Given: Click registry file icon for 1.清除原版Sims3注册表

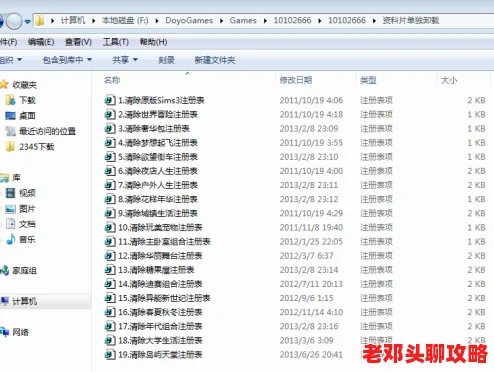Looking at the screenshot, I should pyautogui.click(x=110, y=100).
